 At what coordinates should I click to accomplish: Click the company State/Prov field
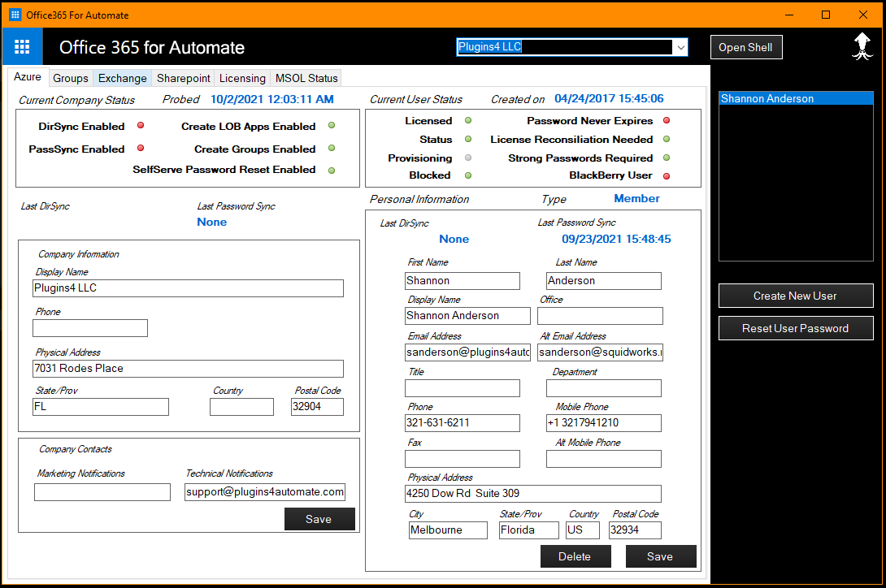click(101, 407)
